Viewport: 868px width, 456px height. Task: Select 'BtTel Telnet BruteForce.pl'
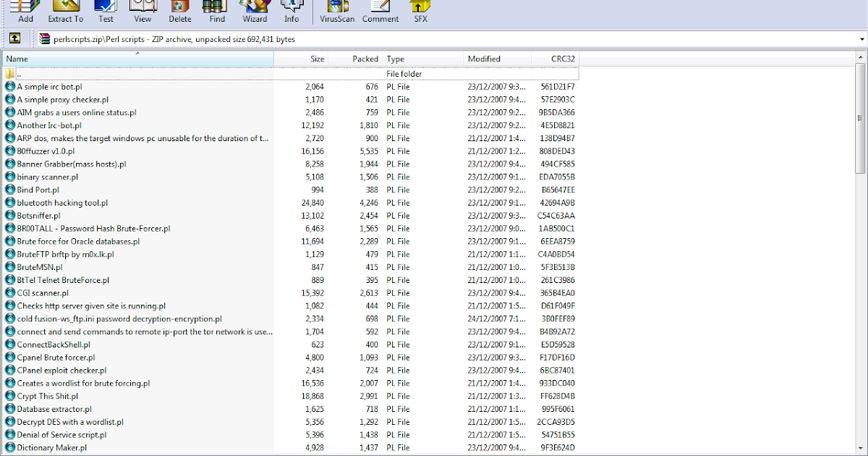[63, 280]
